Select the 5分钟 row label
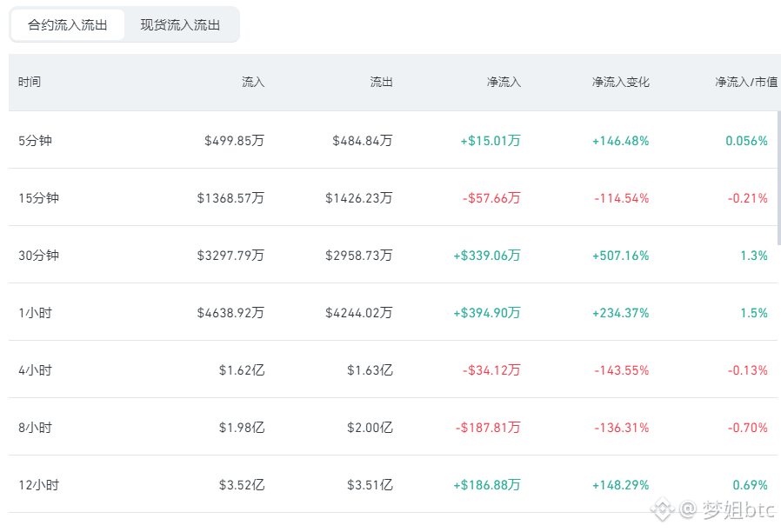This screenshot has height=532, width=781. 36,141
